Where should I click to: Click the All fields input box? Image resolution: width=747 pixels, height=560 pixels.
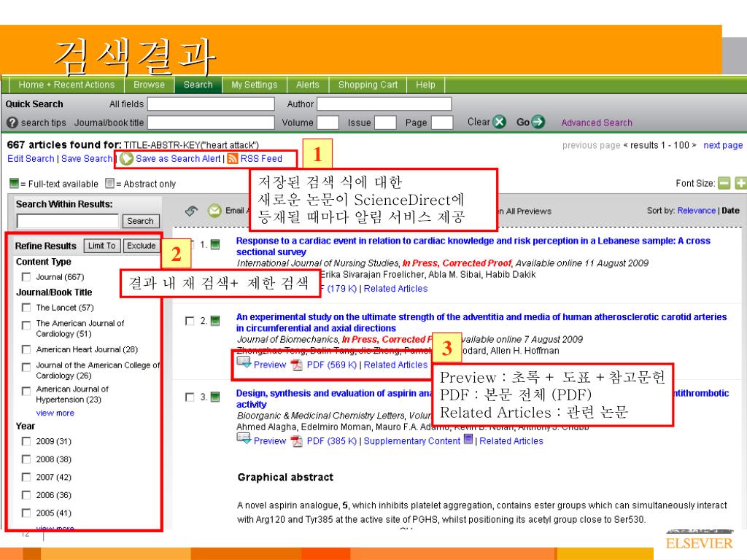(211, 104)
